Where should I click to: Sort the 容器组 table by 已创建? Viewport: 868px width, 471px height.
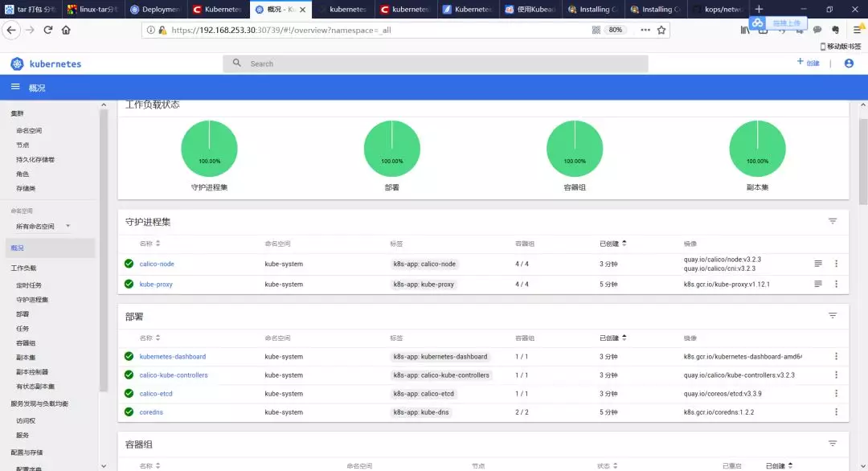[x=779, y=466]
